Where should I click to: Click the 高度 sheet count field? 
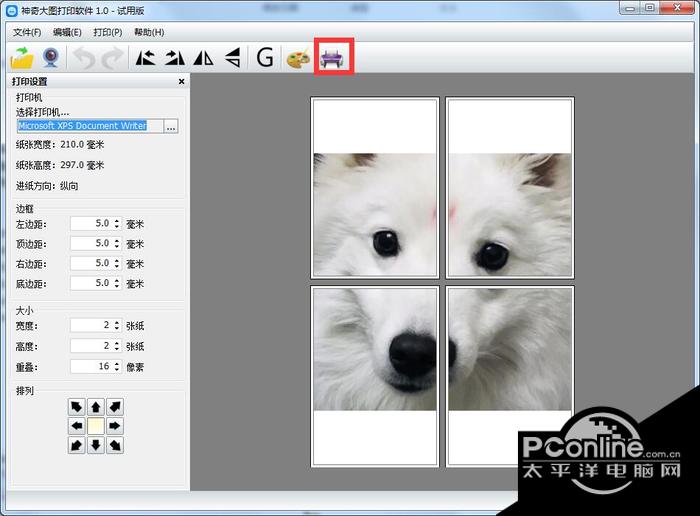tap(91, 345)
